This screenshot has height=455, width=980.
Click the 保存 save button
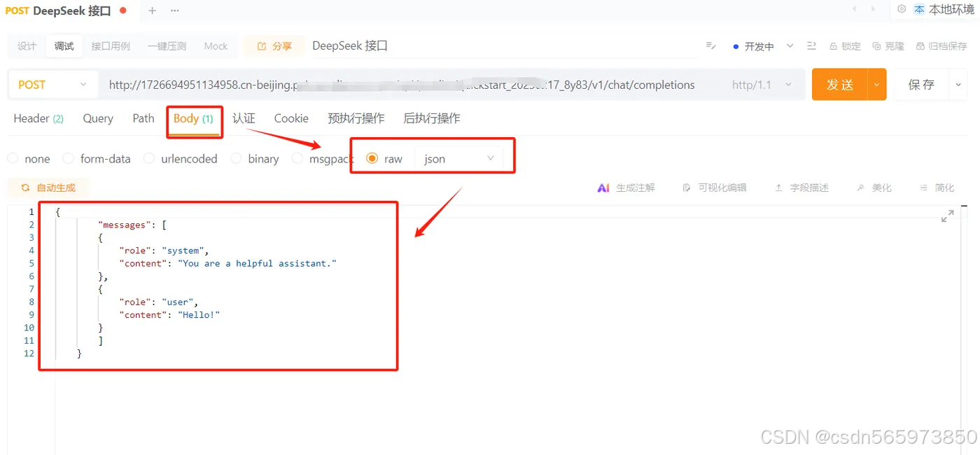(921, 85)
